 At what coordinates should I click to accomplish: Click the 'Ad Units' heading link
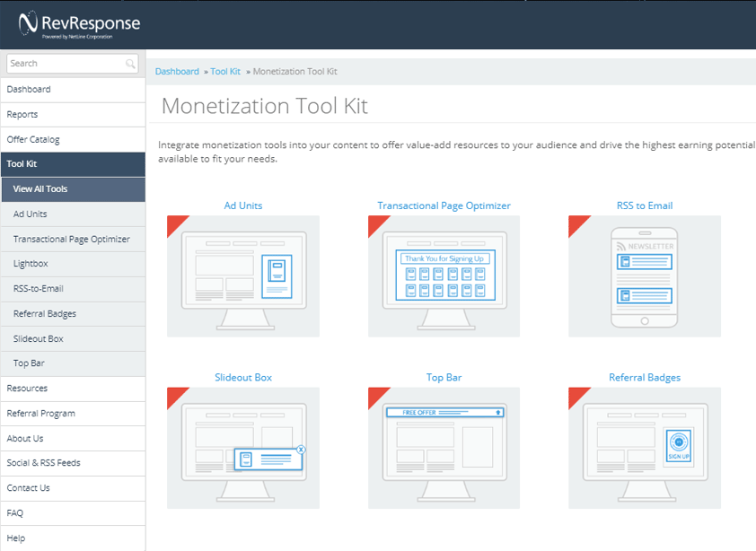243,206
